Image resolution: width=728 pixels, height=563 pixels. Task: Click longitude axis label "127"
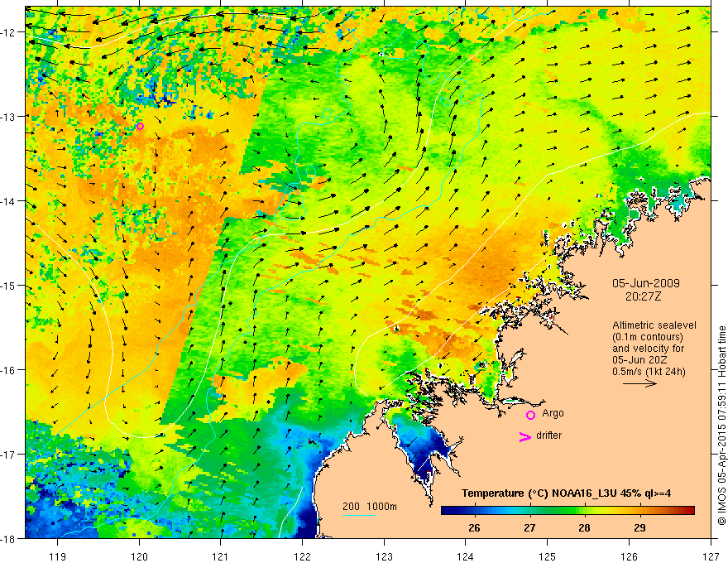711,556
